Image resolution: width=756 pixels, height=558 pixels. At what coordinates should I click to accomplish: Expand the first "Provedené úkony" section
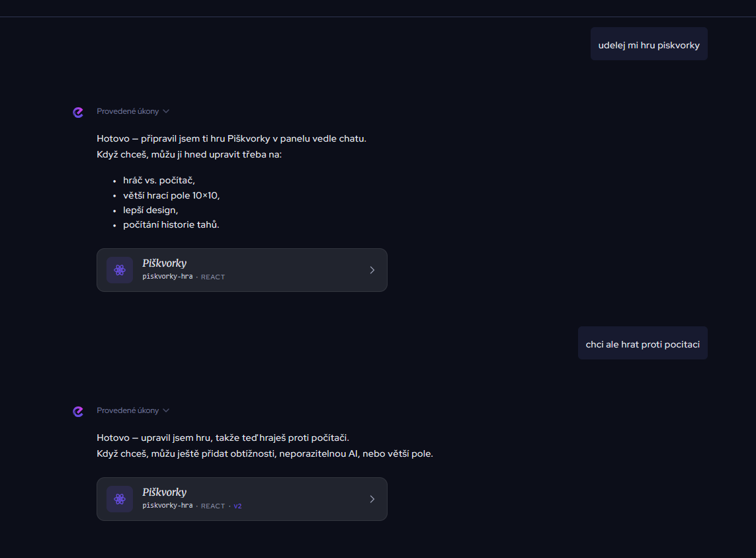(132, 111)
